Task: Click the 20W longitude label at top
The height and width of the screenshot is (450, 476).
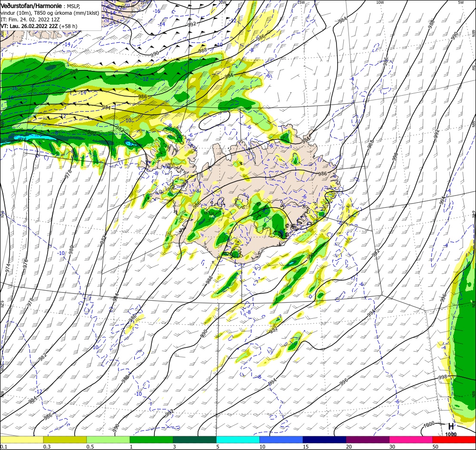Action: [x=222, y=2]
